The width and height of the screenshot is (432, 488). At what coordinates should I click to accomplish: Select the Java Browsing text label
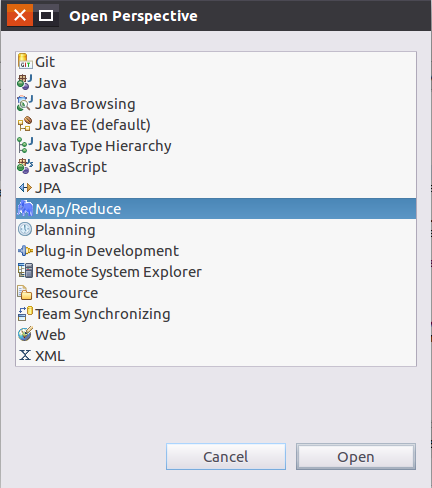[85, 104]
